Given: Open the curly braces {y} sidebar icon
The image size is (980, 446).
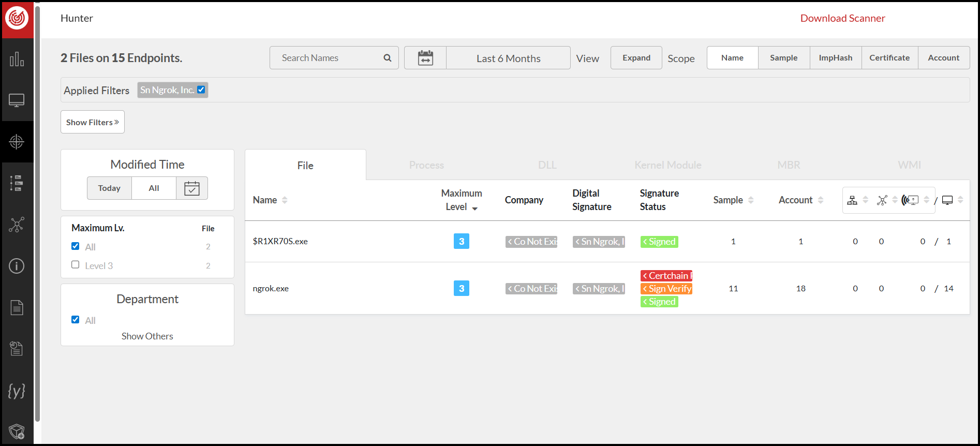Looking at the screenshot, I should point(17,391).
